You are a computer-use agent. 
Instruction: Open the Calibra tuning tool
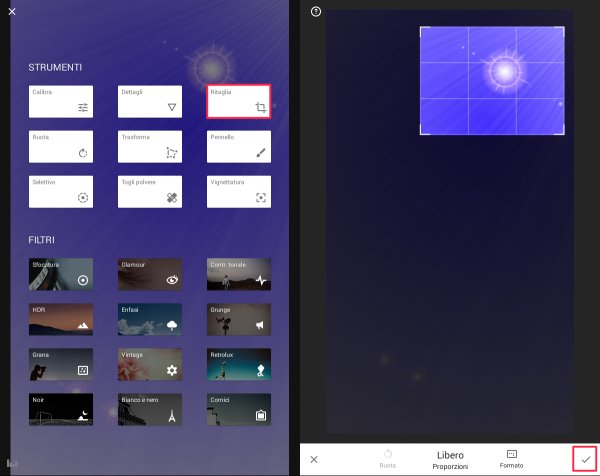click(x=61, y=101)
